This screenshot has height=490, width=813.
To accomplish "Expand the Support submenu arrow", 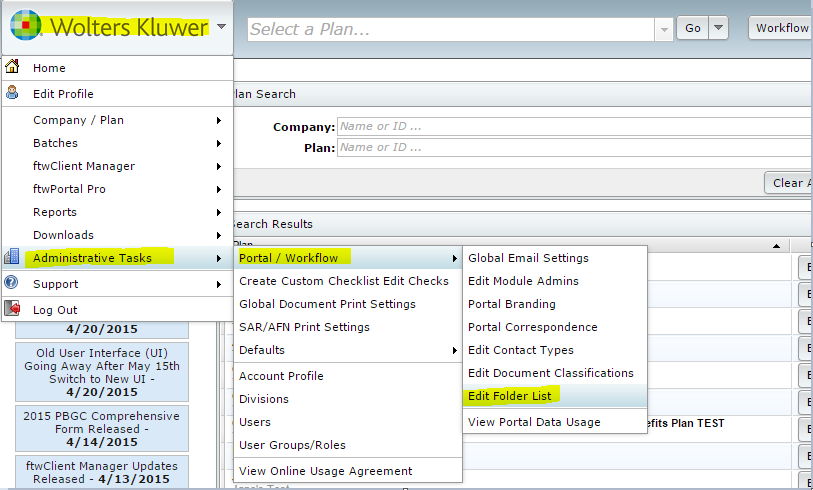I will (219, 284).
